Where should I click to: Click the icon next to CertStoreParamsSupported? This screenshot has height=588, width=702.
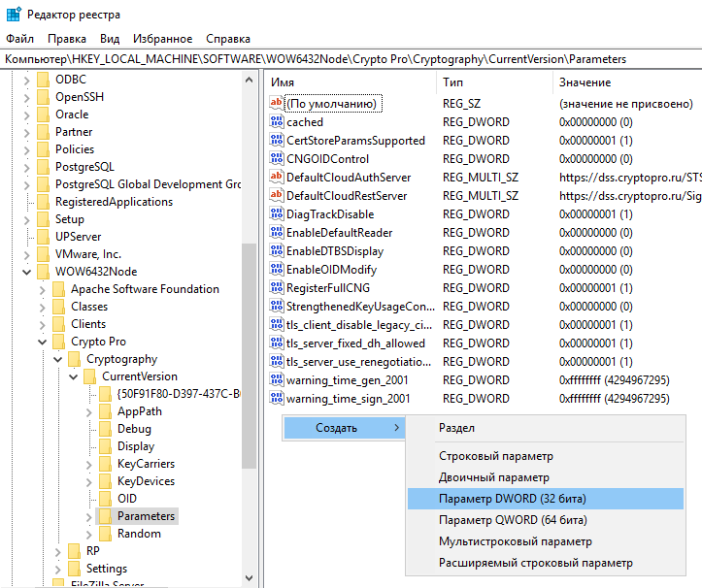coord(276,140)
